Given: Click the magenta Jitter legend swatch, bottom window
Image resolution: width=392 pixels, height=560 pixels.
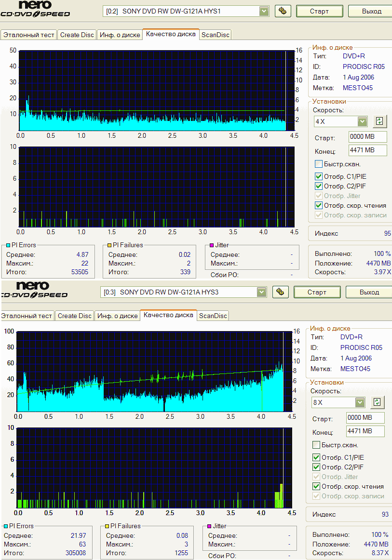Looking at the screenshot, I should pyautogui.click(x=209, y=526).
